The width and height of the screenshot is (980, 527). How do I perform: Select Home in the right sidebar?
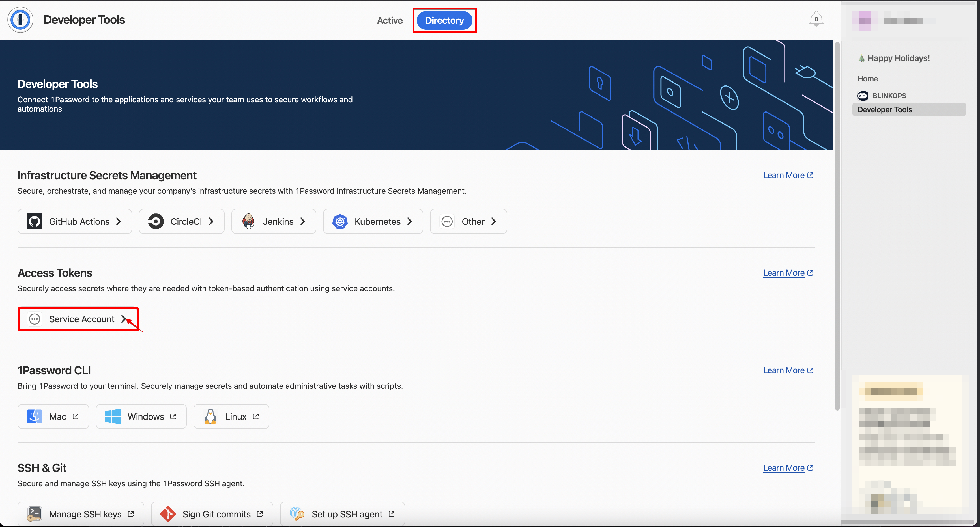pos(868,78)
